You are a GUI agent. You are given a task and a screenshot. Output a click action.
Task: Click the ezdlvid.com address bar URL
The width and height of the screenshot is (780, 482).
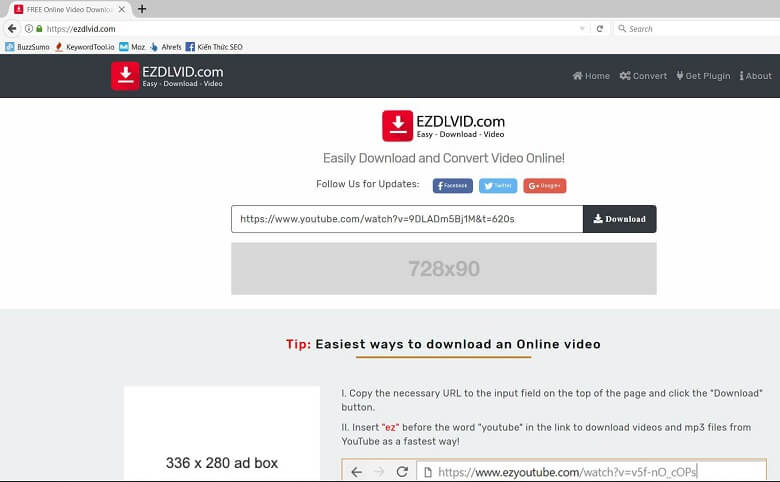coord(81,29)
